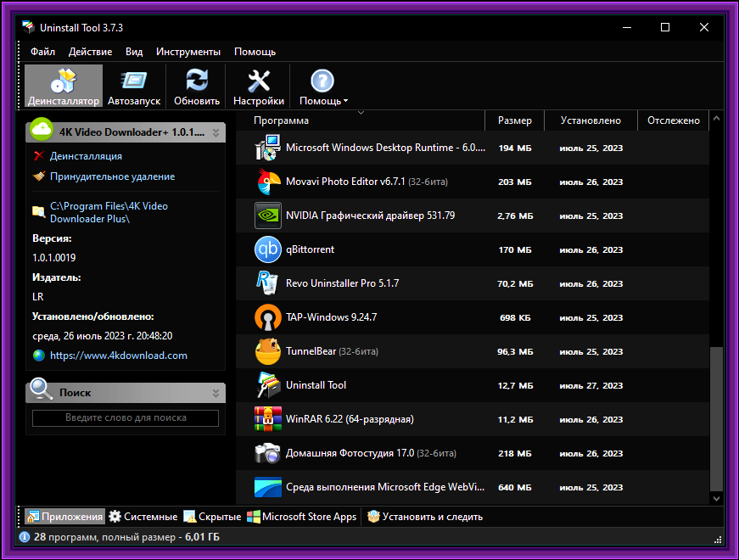Open https://www.4kdownload.com link
739x560 pixels.
click(x=119, y=356)
